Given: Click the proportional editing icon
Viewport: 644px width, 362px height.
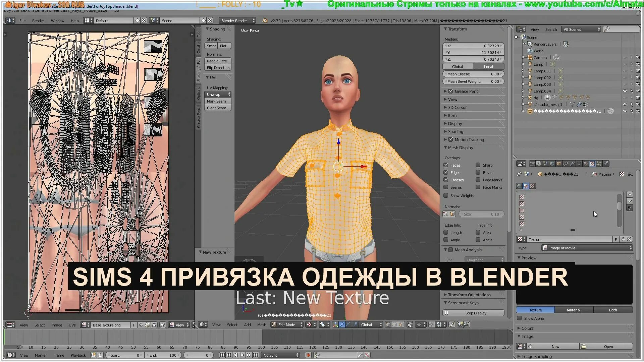Looking at the screenshot, I should click(x=419, y=324).
